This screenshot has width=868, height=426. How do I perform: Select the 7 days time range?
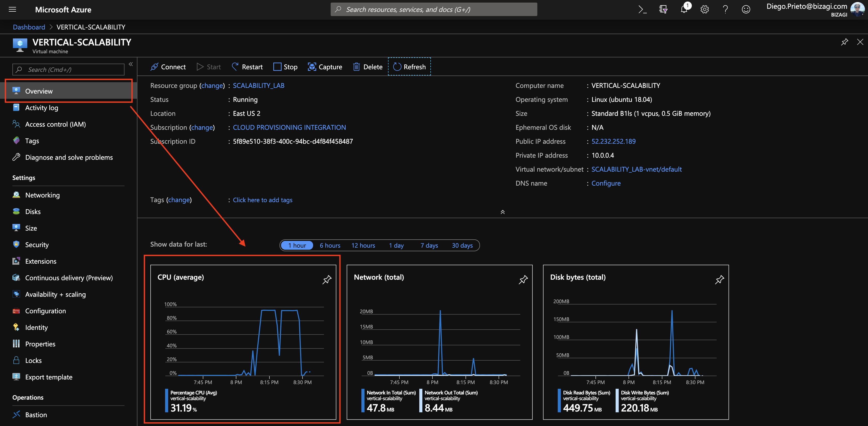[x=429, y=246]
